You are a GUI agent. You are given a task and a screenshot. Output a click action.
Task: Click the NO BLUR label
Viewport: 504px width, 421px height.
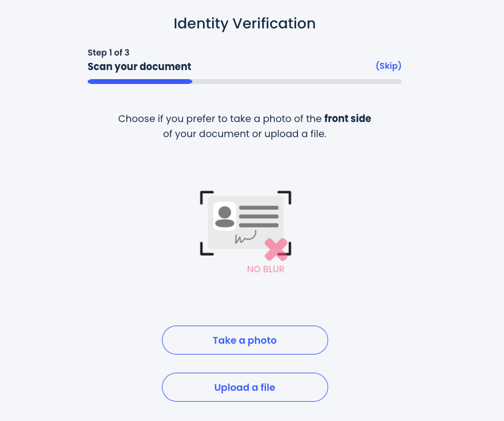(266, 269)
